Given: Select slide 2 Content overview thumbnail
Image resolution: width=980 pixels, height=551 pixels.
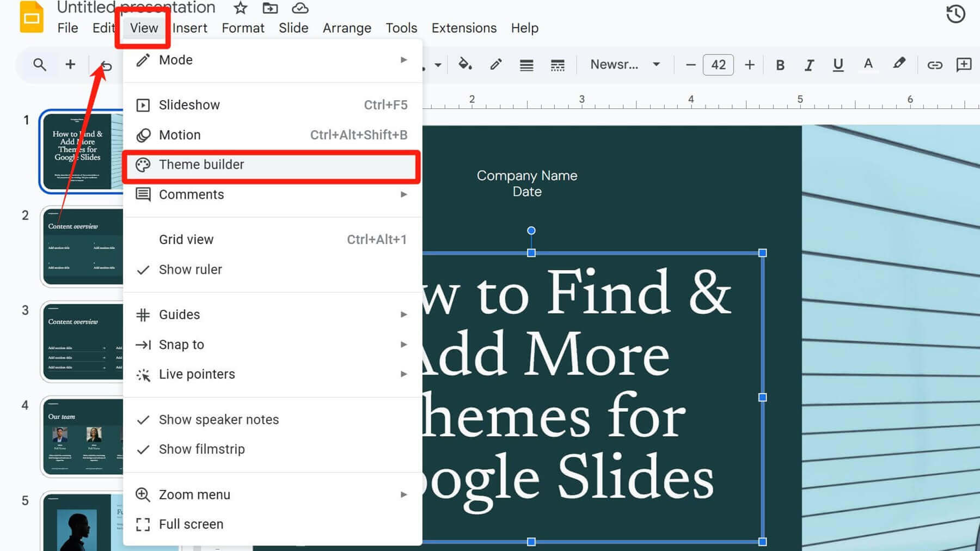Looking at the screenshot, I should click(x=82, y=247).
